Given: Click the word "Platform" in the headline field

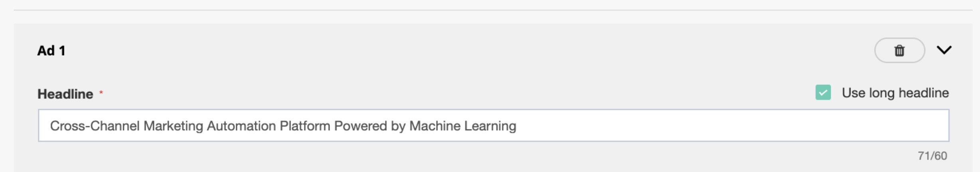Looking at the screenshot, I should pyautogui.click(x=305, y=126).
